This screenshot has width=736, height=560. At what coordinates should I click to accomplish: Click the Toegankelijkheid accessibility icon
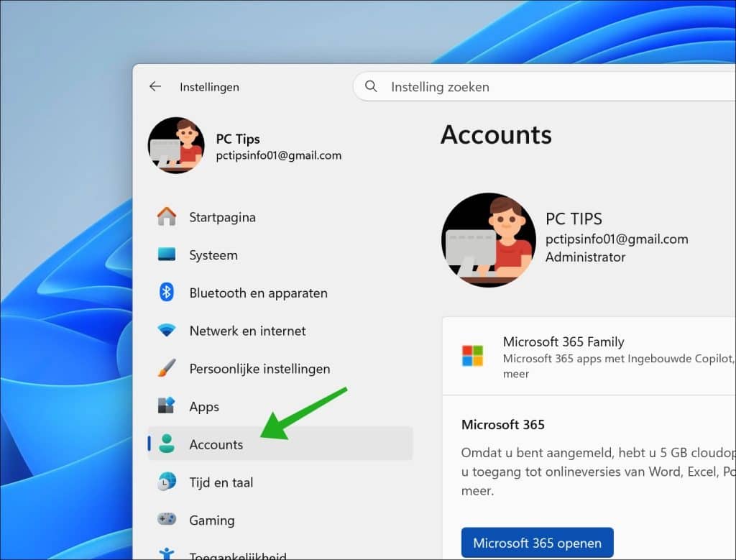click(167, 554)
